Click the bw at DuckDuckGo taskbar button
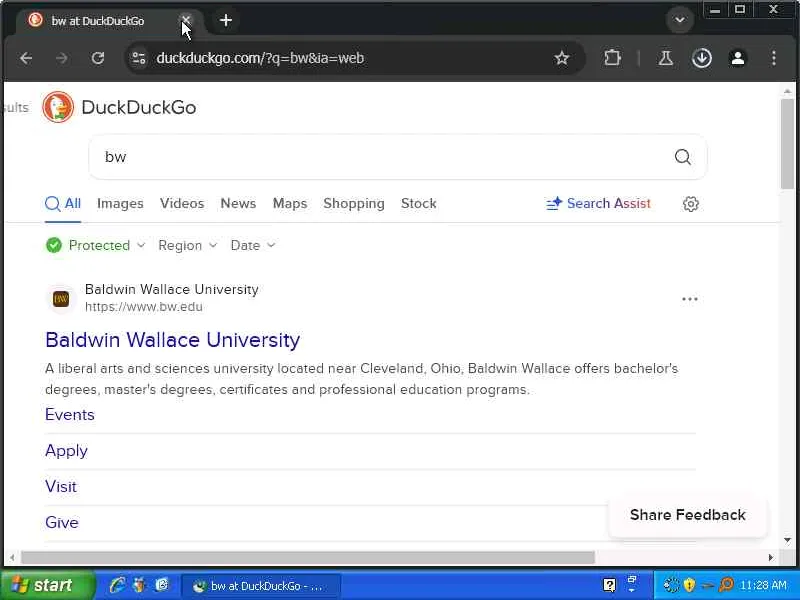This screenshot has height=600, width=800. point(261,586)
